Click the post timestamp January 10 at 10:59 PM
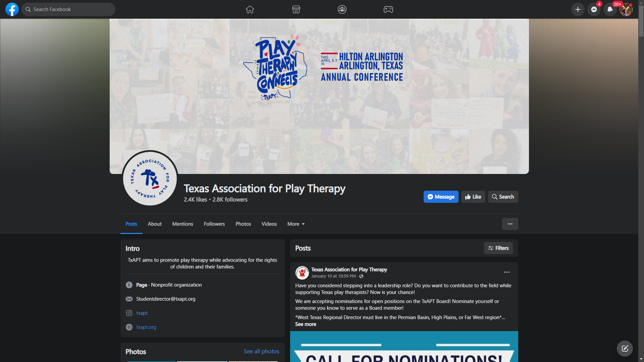644x362 pixels. tap(333, 276)
